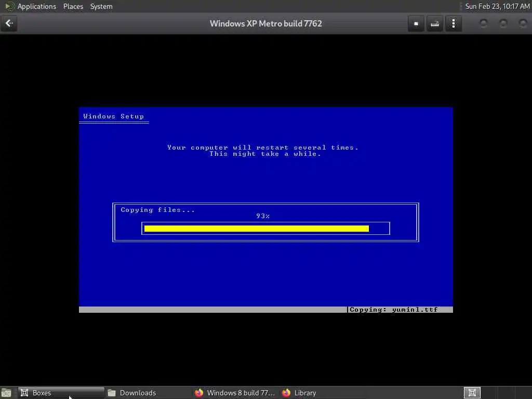
Task: Go back to the Boxes collection view
Action: pyautogui.click(x=9, y=23)
